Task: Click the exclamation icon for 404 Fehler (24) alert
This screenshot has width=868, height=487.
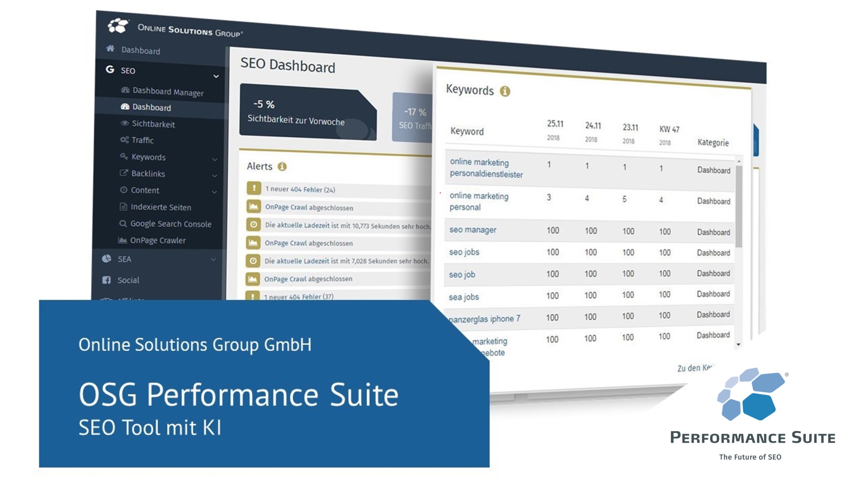Action: click(254, 188)
